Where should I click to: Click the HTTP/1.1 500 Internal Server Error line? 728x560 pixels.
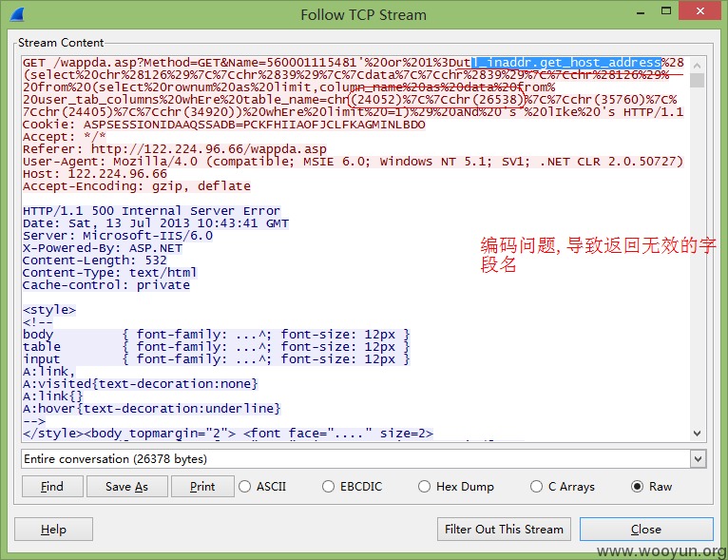pos(151,211)
